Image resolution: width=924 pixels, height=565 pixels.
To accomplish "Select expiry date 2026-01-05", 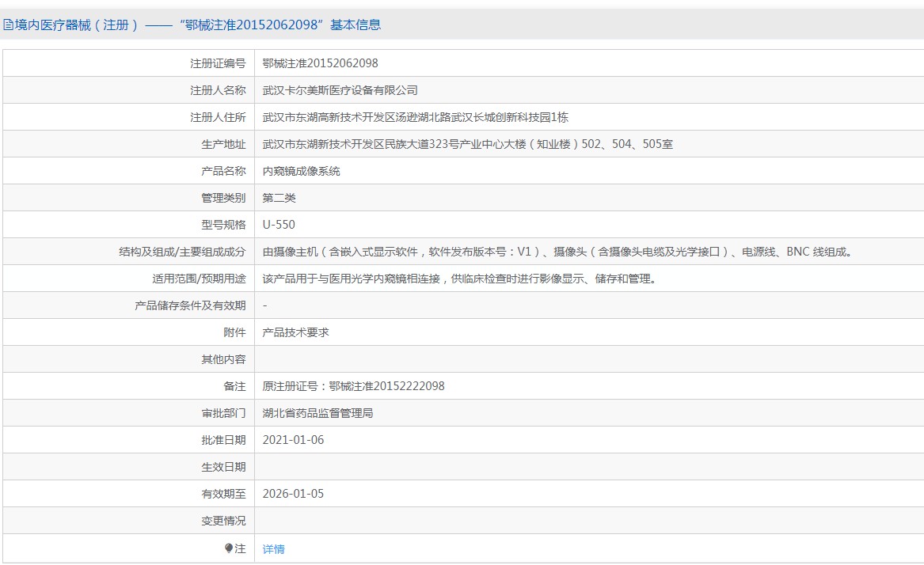I will pos(293,494).
